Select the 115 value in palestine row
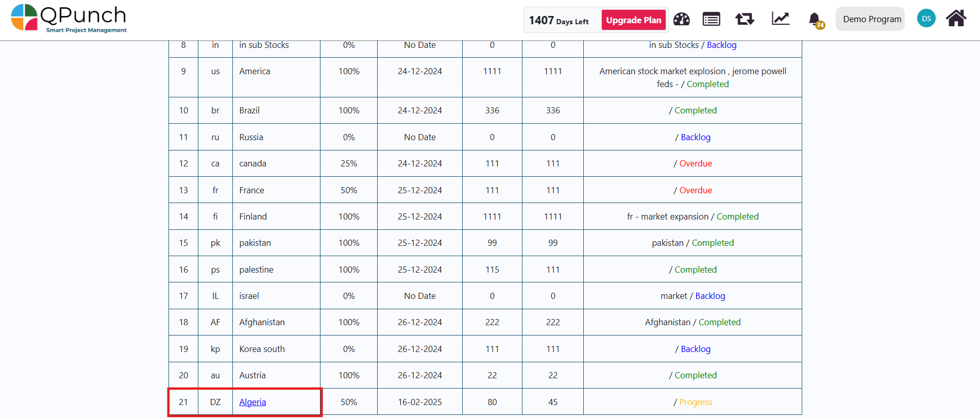The height and width of the screenshot is (419, 980). [x=492, y=270]
